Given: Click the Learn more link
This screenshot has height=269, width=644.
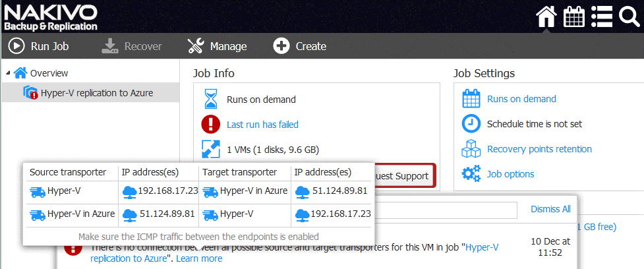Looking at the screenshot, I should click(x=199, y=258).
